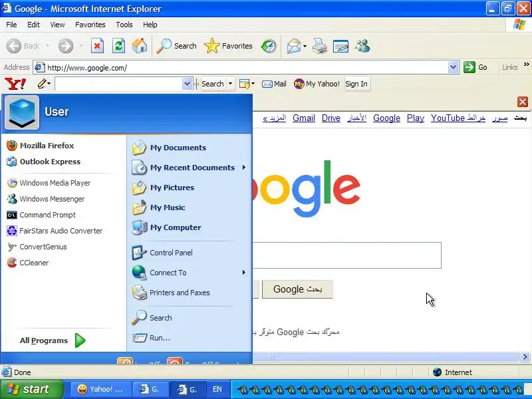The width and height of the screenshot is (532, 399).
Task: Click the Go button
Action: (x=475, y=67)
